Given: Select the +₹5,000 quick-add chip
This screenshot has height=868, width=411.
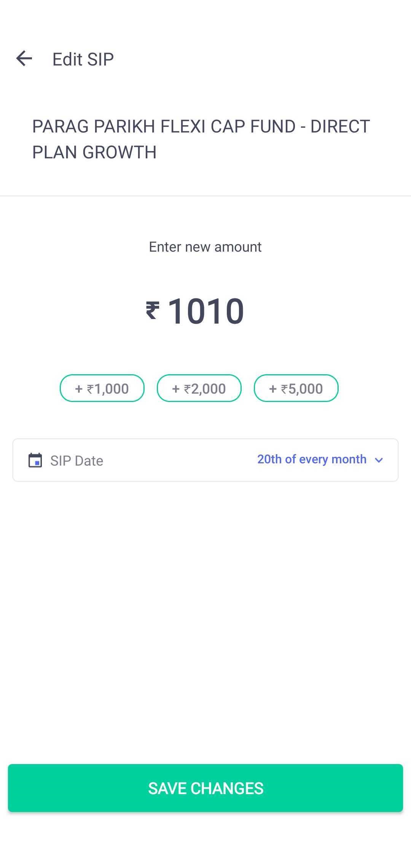Looking at the screenshot, I should [296, 388].
